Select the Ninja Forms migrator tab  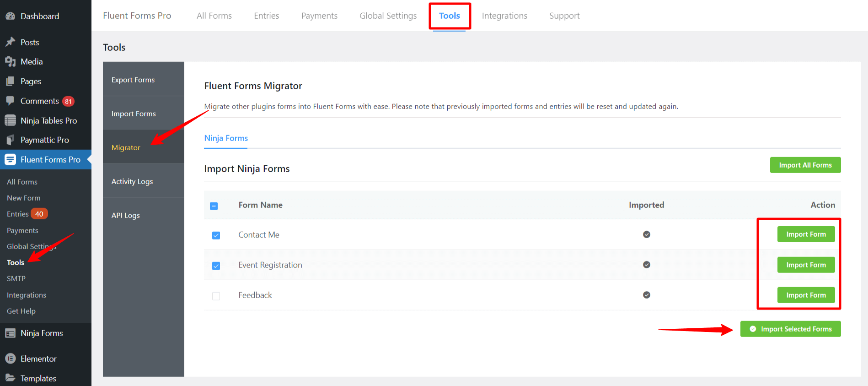tap(226, 138)
